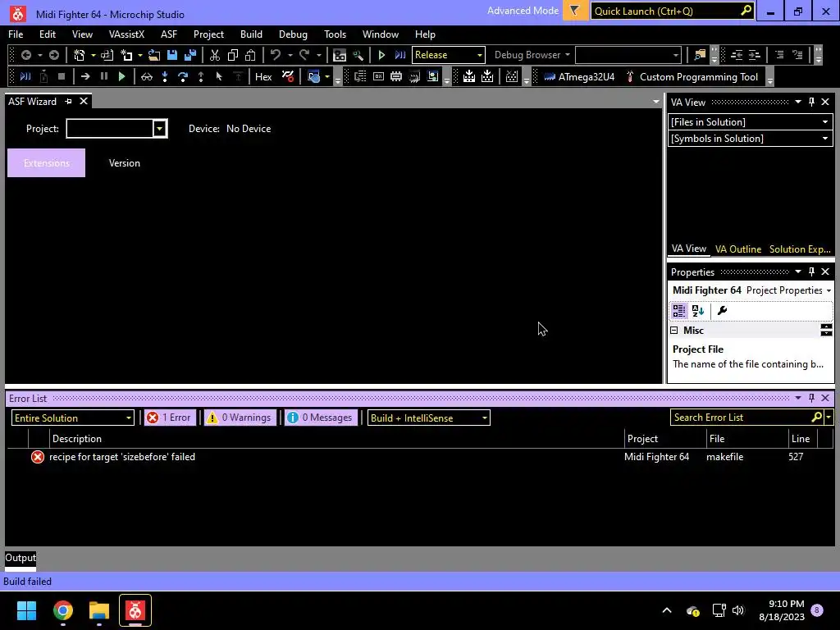Open the Output tab at bottom

pyautogui.click(x=21, y=558)
